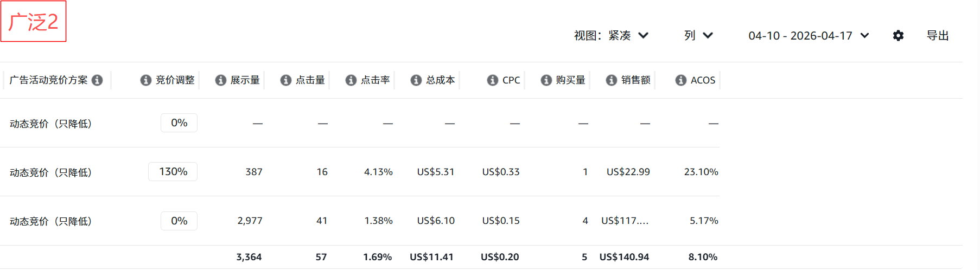Click the 0% bid adjustment in first row
980x270 pixels.
click(x=179, y=123)
